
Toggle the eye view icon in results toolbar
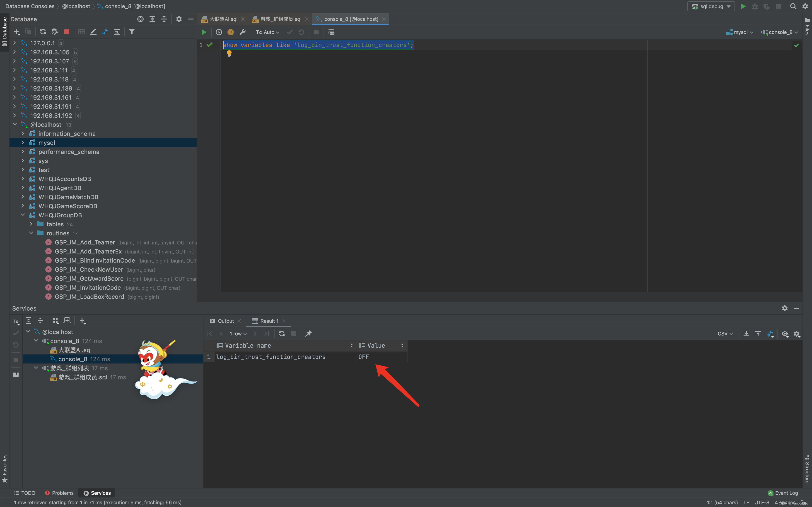tap(785, 334)
